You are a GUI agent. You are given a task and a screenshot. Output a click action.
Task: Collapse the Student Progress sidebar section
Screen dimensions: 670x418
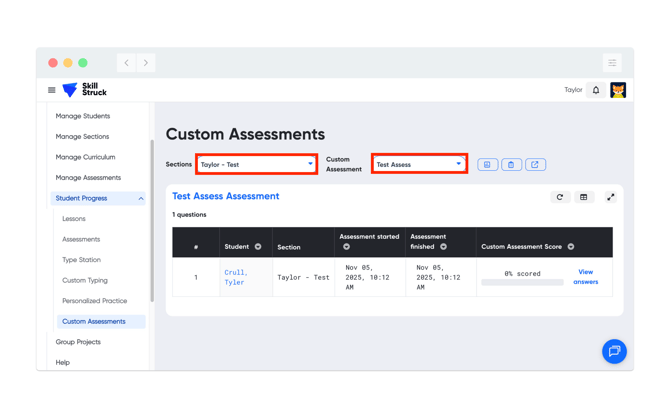[141, 199]
